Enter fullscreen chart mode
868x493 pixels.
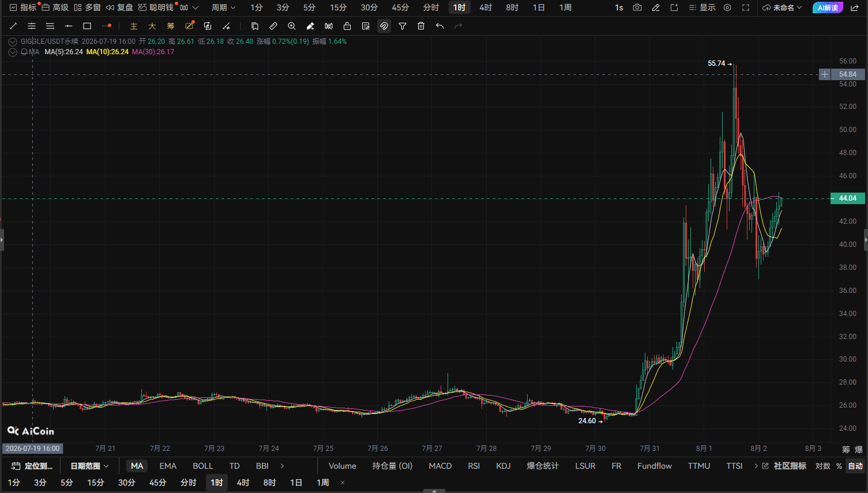(x=746, y=7)
